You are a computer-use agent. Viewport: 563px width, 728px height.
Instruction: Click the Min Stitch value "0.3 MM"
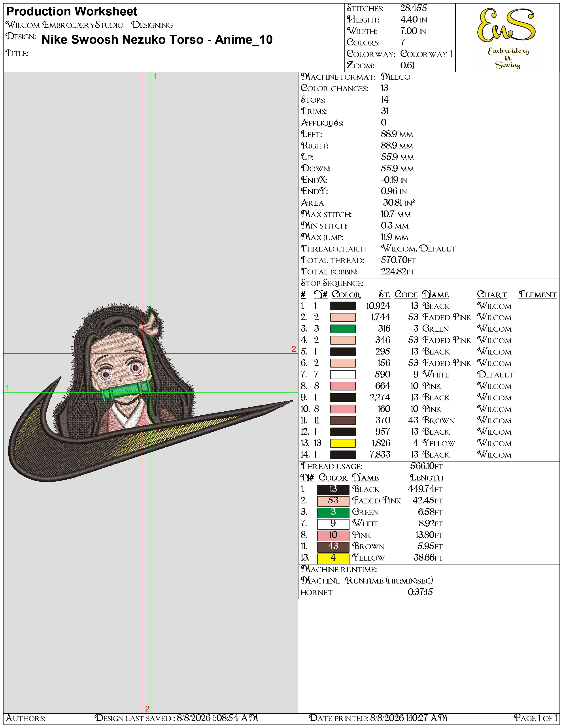(x=395, y=226)
